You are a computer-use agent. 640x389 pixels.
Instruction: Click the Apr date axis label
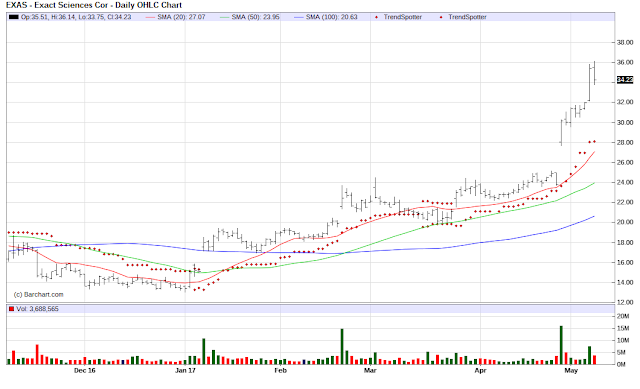(480, 371)
